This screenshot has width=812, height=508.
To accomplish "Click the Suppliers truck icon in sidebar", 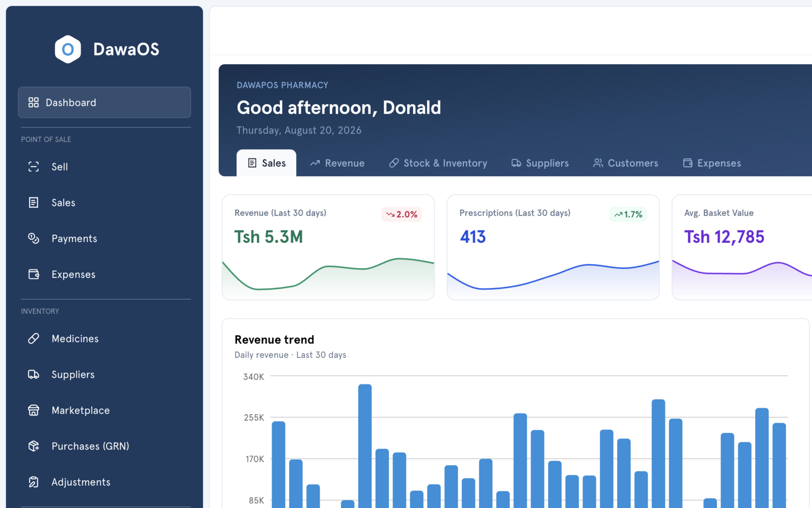I will coord(33,374).
